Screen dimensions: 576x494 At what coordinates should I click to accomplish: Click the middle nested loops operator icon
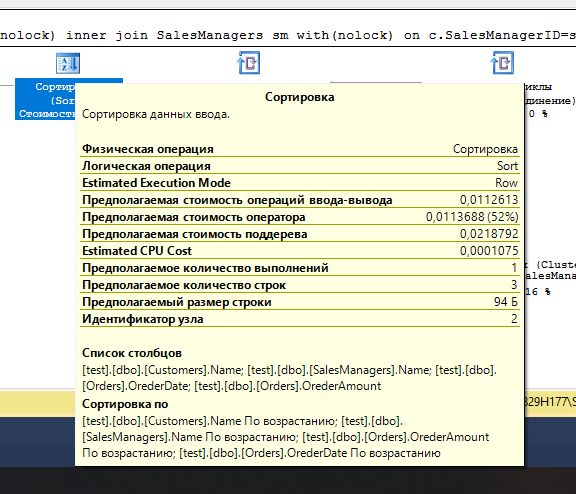(249, 63)
